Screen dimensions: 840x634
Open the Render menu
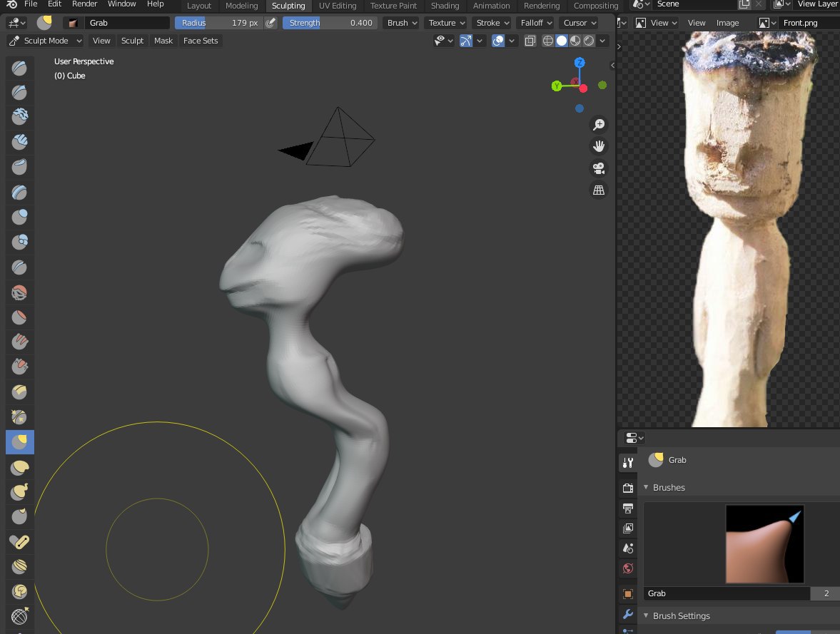click(x=85, y=4)
